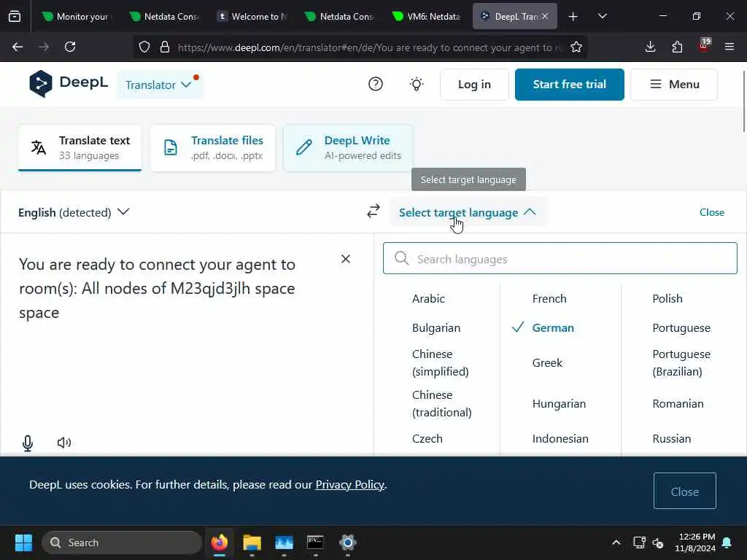This screenshot has width=747, height=560.
Task: Select Greek as target language
Action: point(547,363)
